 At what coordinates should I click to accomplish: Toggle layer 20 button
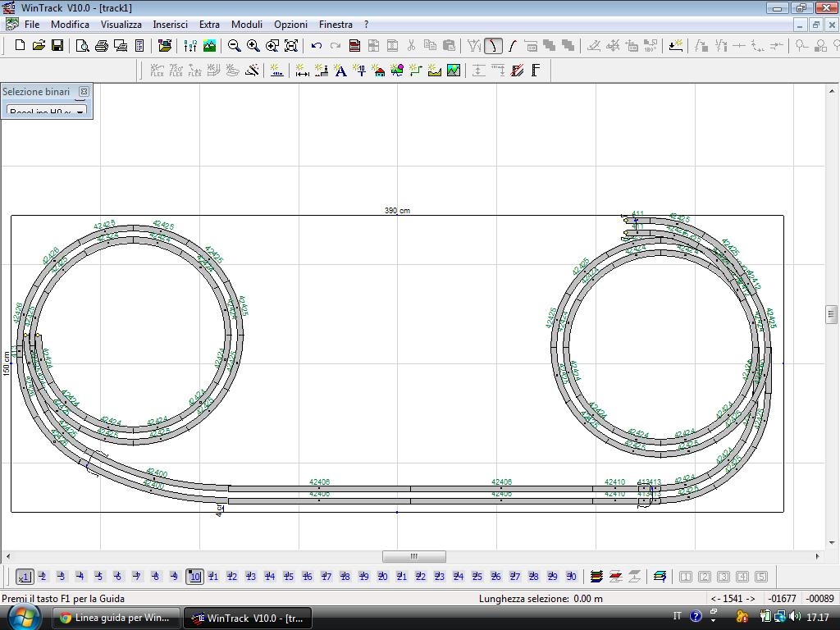point(382,577)
